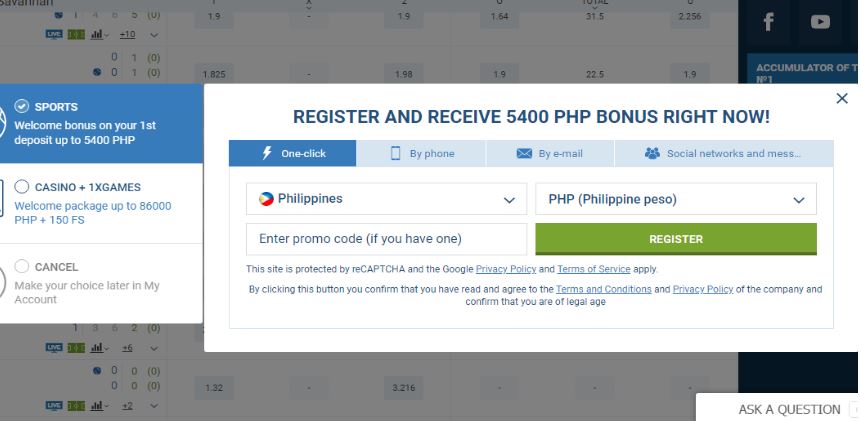The height and width of the screenshot is (421, 861).
Task: Select the SPORTS welcome bonus option
Action: click(x=22, y=106)
